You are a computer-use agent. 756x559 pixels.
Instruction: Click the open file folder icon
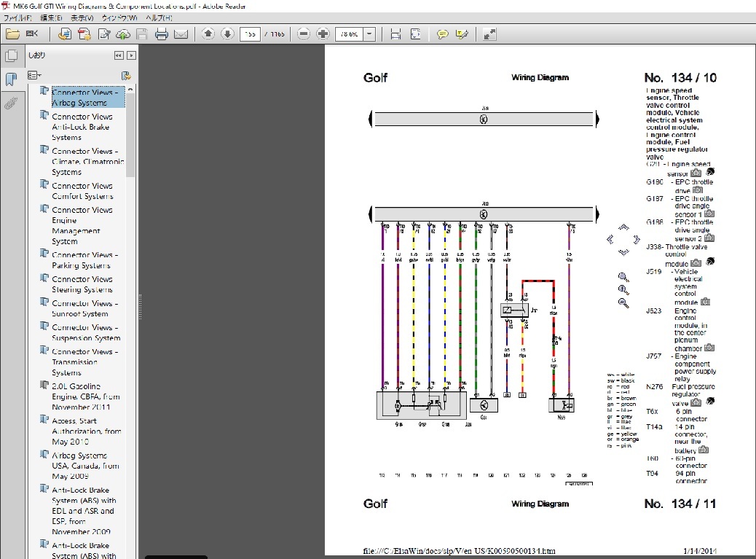(12, 34)
